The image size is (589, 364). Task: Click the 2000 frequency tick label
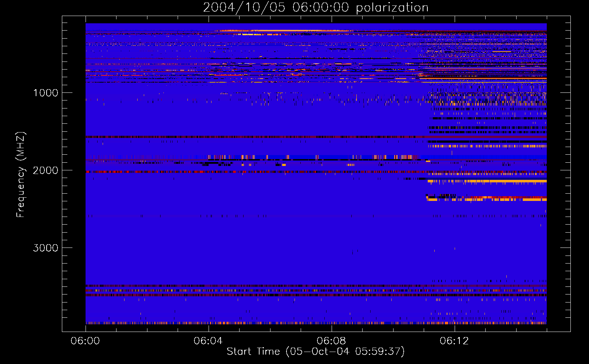[46, 170]
